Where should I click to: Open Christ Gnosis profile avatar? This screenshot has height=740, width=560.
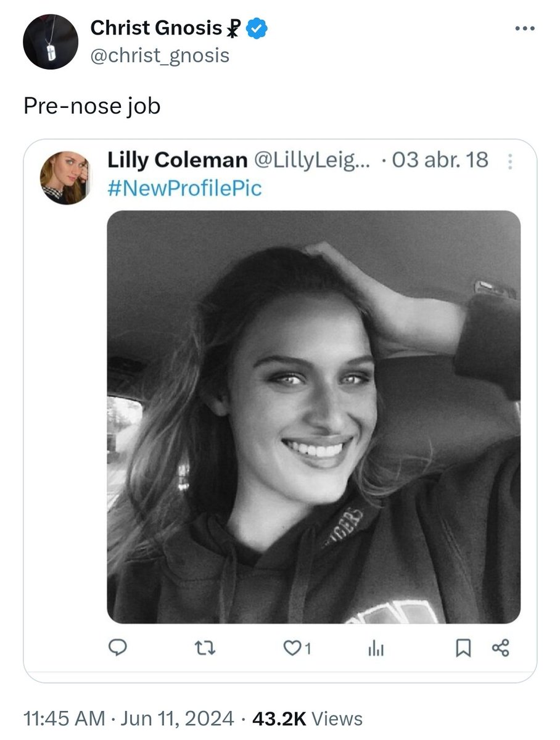(x=51, y=41)
